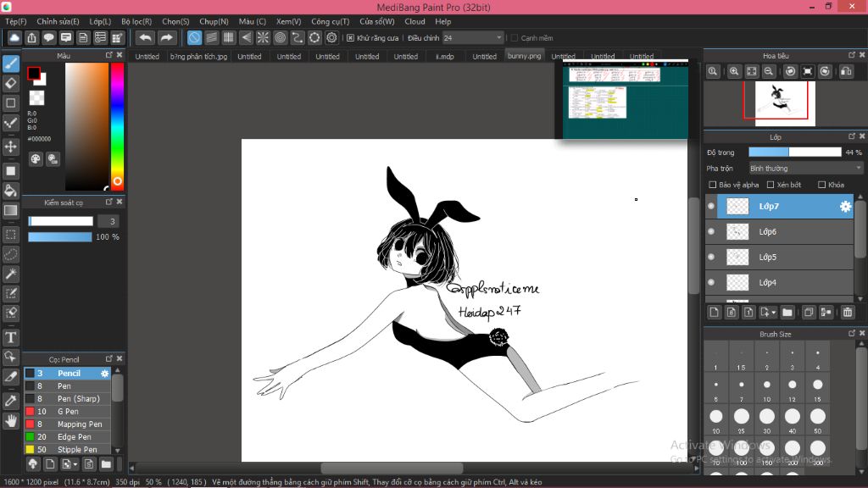Screen dimensions: 868x488
Task: Select the Edge Pen brush
Action: point(68,437)
